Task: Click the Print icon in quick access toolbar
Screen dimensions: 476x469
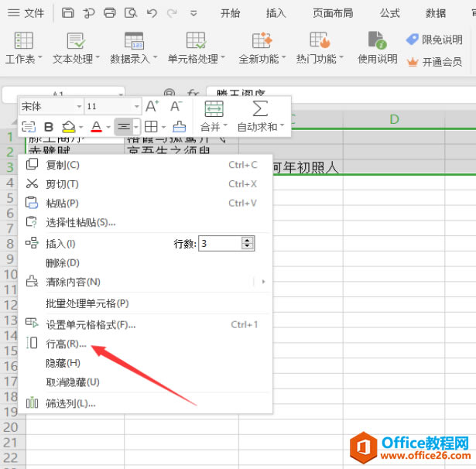Action: (110, 13)
